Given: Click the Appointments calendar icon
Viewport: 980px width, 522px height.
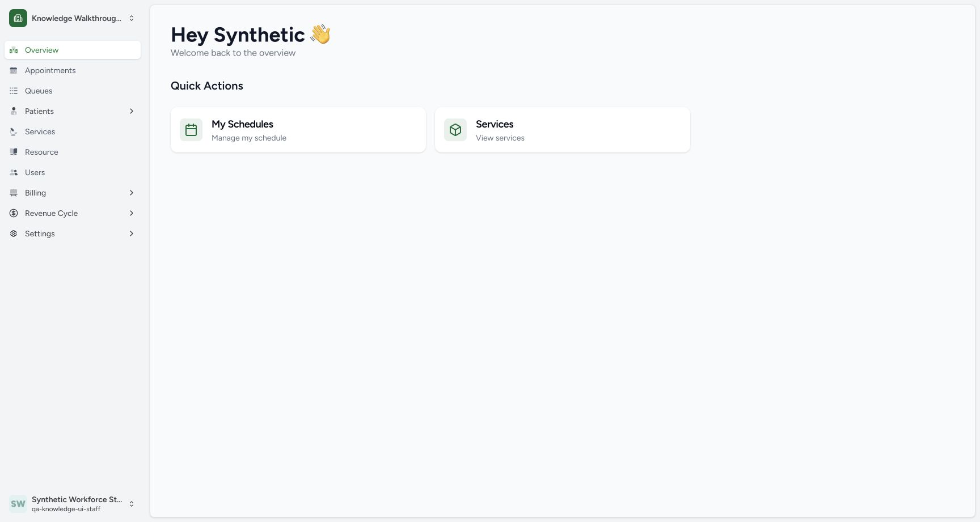Looking at the screenshot, I should (14, 70).
